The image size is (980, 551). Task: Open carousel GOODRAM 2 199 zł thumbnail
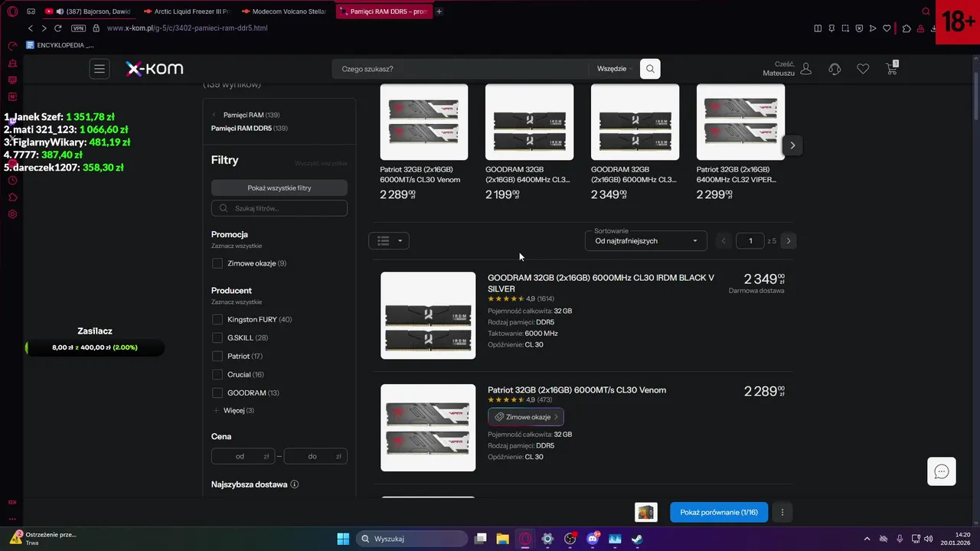[x=529, y=122]
